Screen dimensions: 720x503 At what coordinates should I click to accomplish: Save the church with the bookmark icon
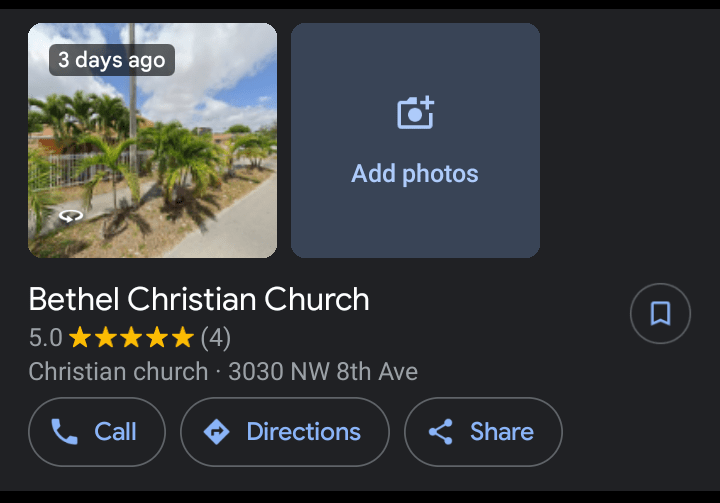pyautogui.click(x=660, y=314)
